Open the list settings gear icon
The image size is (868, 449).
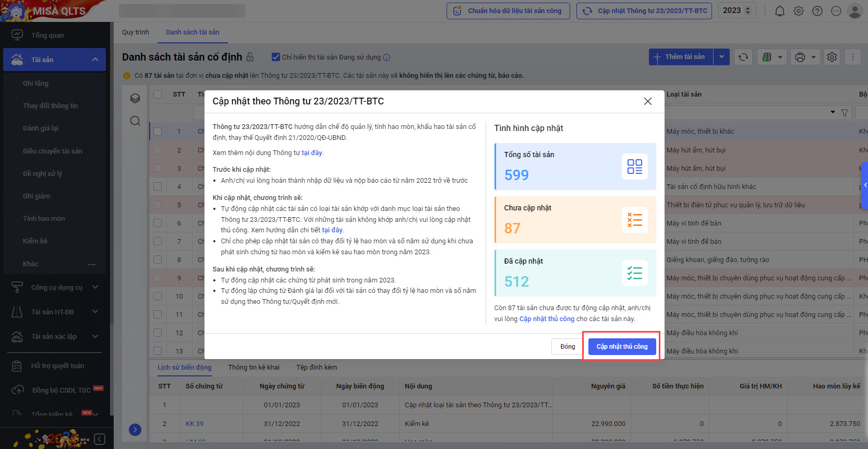click(x=832, y=57)
